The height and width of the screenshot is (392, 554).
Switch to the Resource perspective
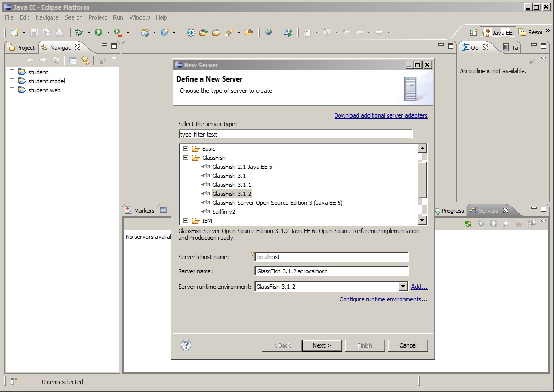pyautogui.click(x=531, y=32)
